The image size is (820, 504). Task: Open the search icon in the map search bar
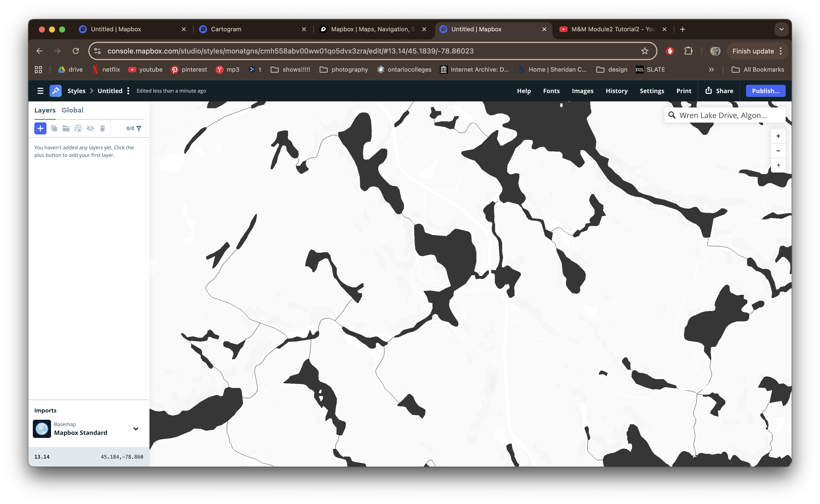tap(673, 115)
